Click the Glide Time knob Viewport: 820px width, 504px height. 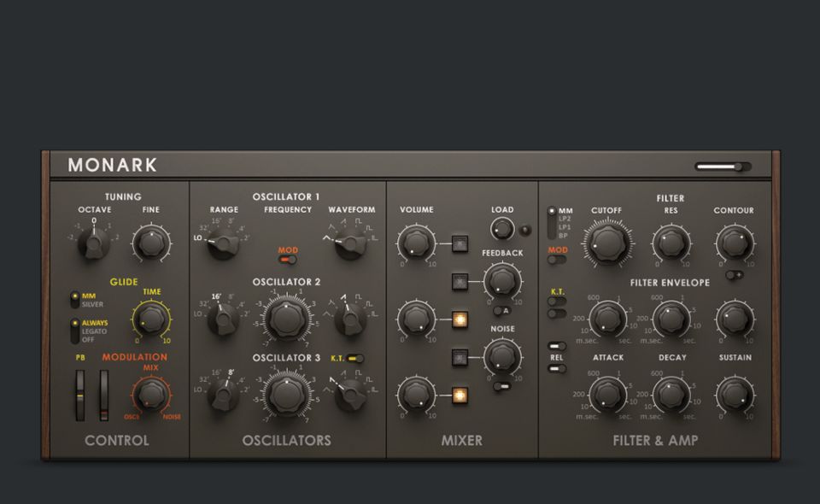[151, 319]
